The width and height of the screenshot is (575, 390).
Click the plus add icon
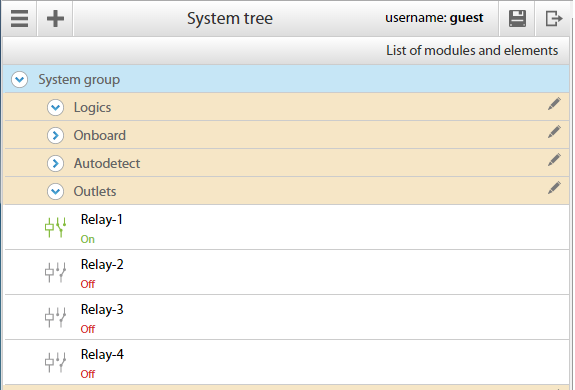click(55, 18)
